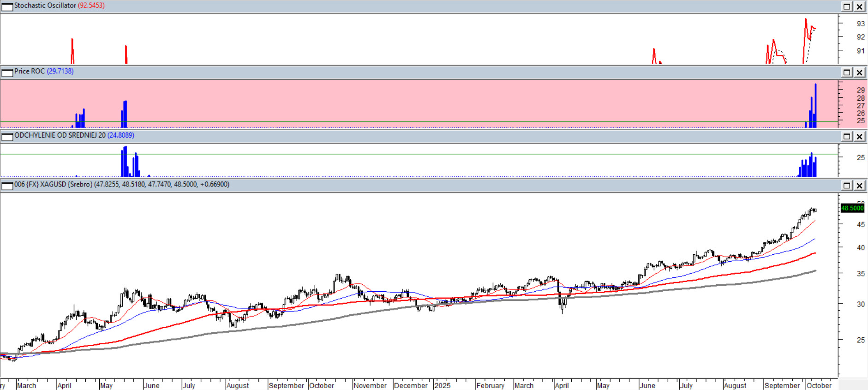The image size is (868, 390).
Task: Open the Price ROC panel menu icon
Action: pos(7,72)
